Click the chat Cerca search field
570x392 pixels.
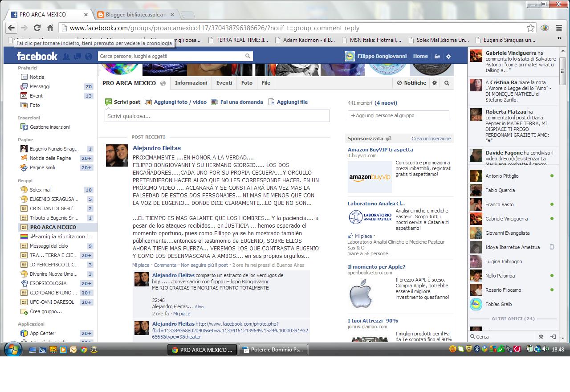(502, 337)
